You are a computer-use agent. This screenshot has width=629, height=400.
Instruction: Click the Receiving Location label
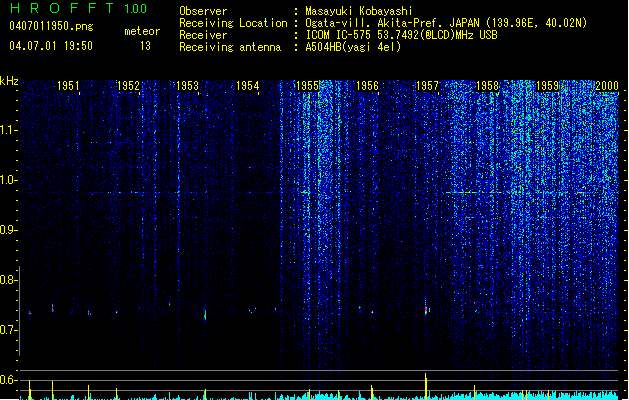point(233,23)
